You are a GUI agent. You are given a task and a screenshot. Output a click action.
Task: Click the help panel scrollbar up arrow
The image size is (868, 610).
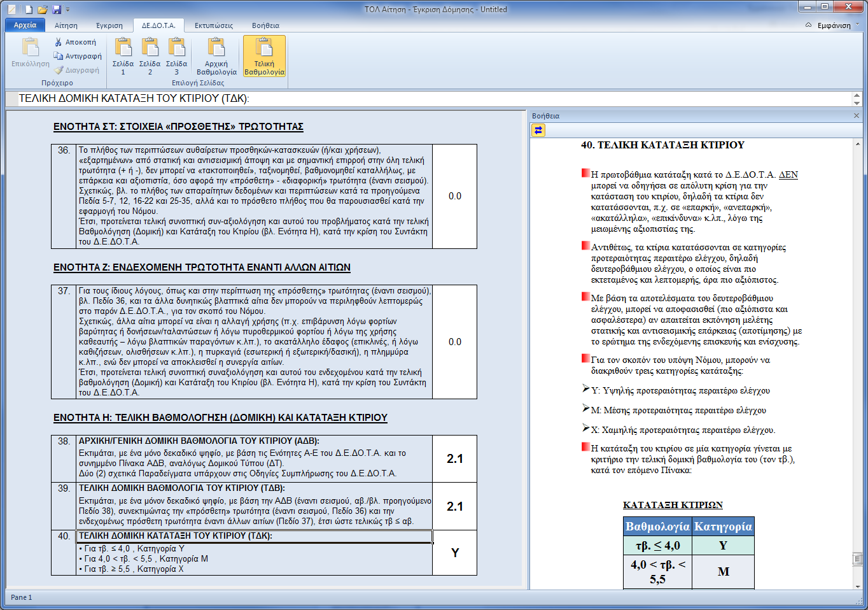tap(857, 145)
